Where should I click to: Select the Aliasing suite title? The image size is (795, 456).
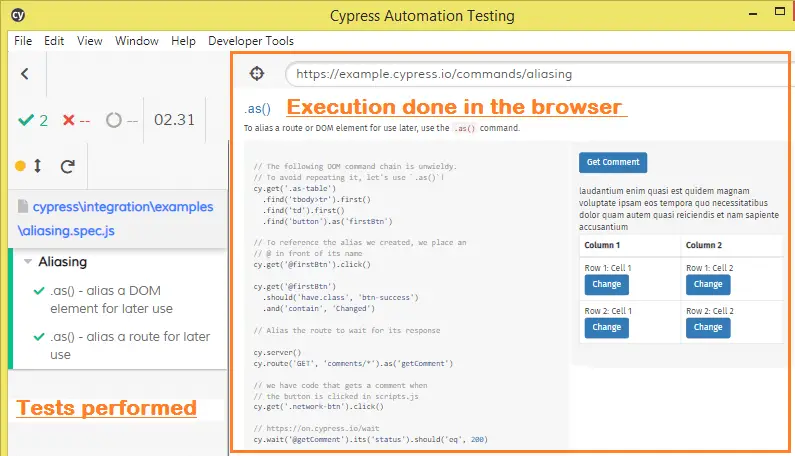click(x=63, y=262)
